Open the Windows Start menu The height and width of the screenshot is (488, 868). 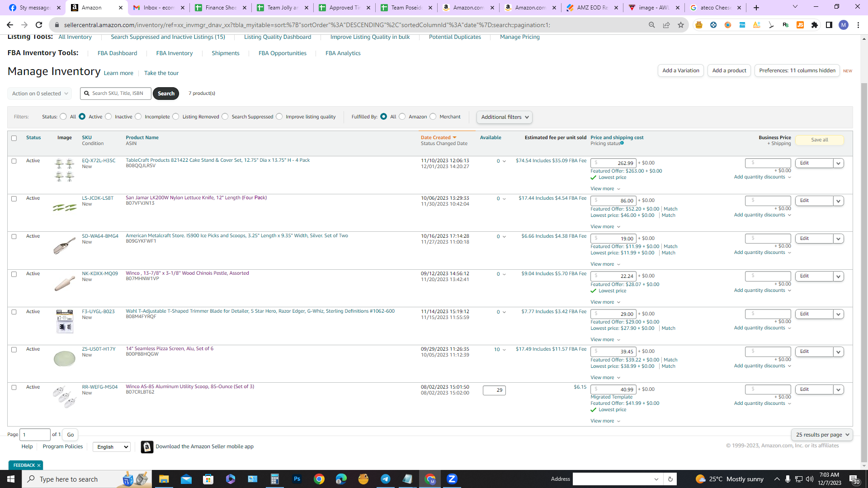pos(11,479)
